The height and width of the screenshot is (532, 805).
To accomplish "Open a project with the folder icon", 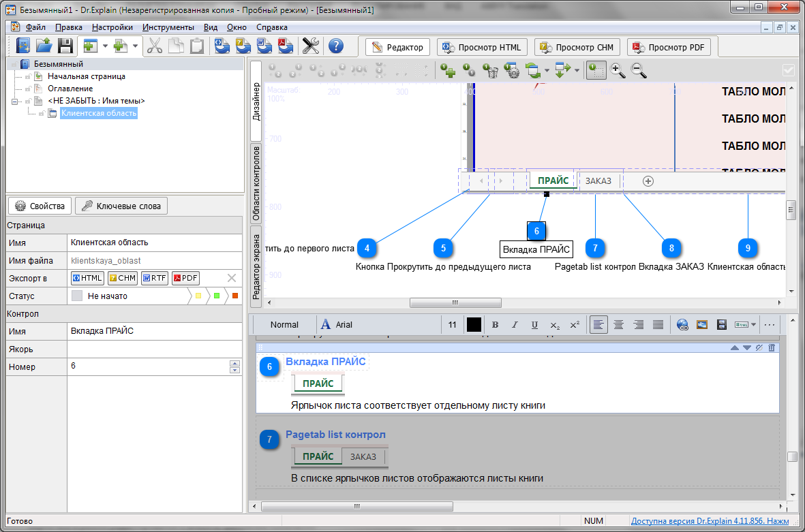I will (x=44, y=46).
